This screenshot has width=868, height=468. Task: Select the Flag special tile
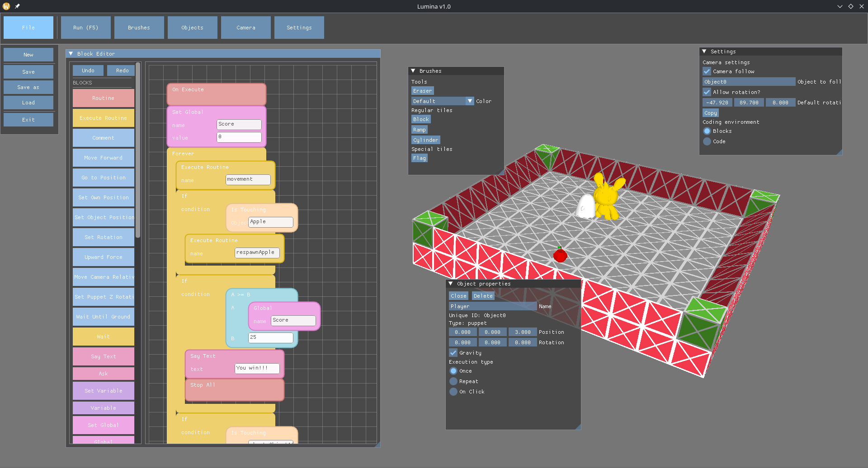click(420, 158)
